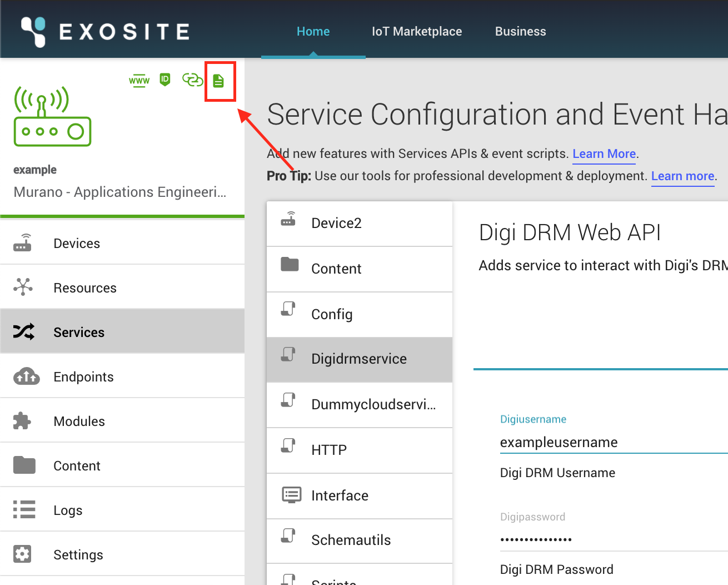Open the Endpoints cloud icon
This screenshot has height=585, width=728.
click(26, 376)
